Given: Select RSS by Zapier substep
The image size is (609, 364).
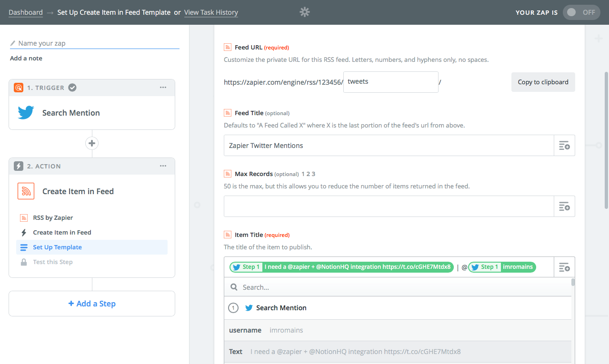Looking at the screenshot, I should tap(53, 217).
